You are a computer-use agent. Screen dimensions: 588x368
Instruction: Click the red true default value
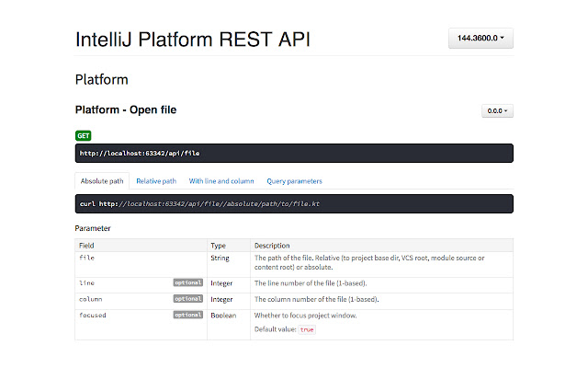coord(306,329)
